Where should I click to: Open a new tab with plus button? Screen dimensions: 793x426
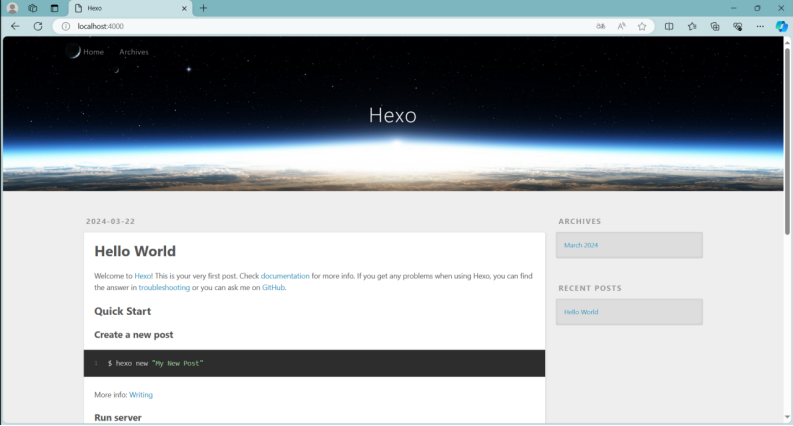click(203, 8)
